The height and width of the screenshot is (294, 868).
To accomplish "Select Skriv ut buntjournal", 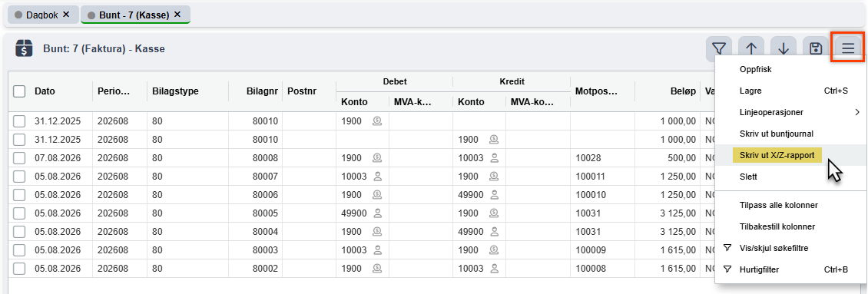I will (x=790, y=134).
